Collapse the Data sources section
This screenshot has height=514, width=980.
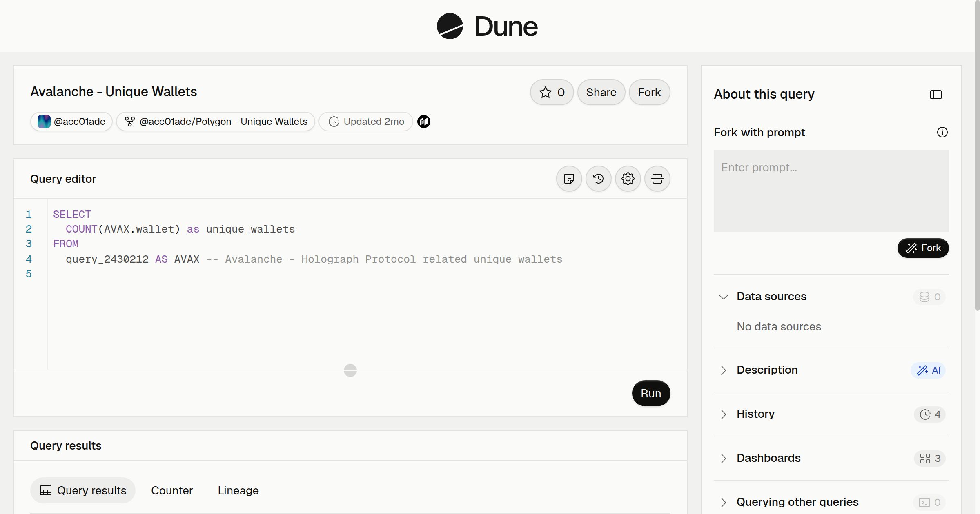[724, 297]
